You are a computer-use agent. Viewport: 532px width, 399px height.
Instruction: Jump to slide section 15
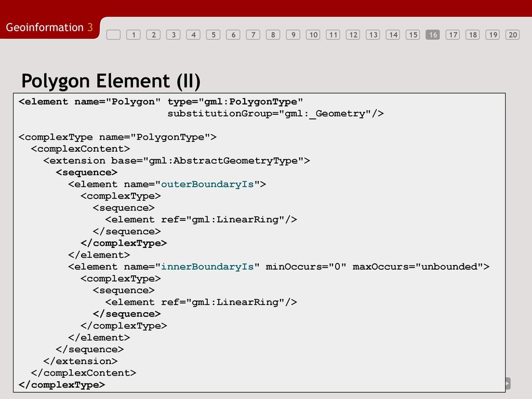[x=413, y=35]
